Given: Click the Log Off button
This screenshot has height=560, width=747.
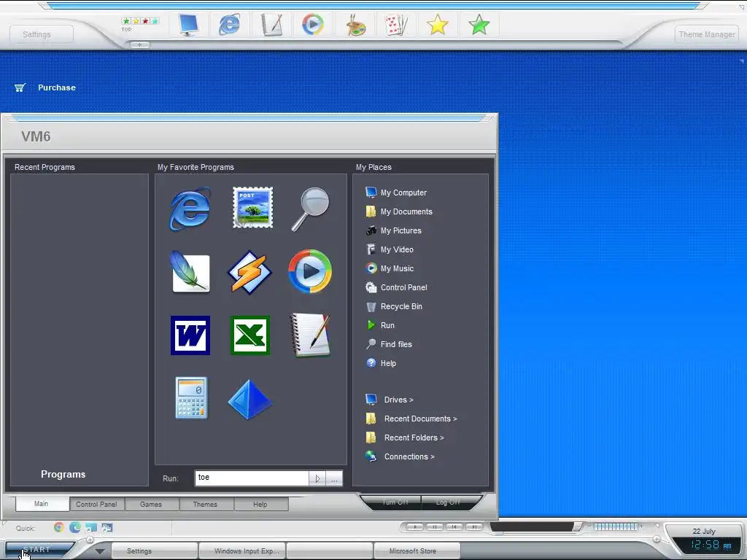Looking at the screenshot, I should [448, 502].
